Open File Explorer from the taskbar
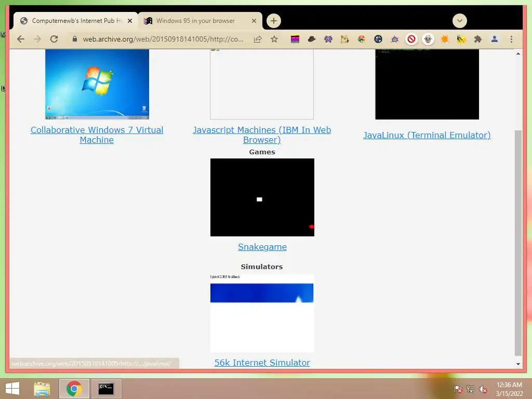Screen dimensions: 532x399 click(42, 389)
